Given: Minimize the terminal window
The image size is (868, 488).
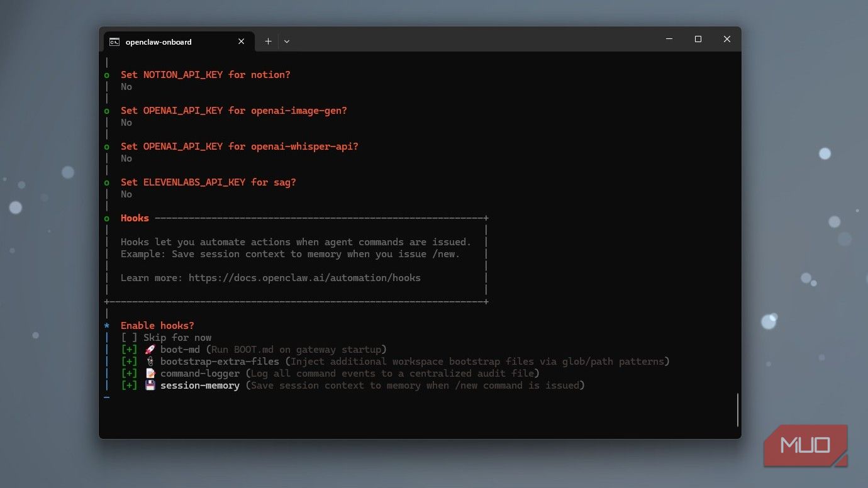Looking at the screenshot, I should click(669, 39).
